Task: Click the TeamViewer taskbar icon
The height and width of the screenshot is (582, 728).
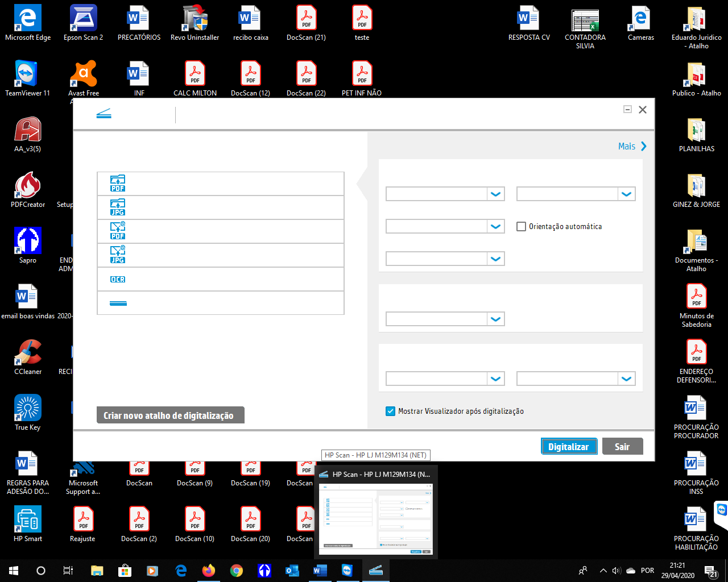Action: click(348, 570)
